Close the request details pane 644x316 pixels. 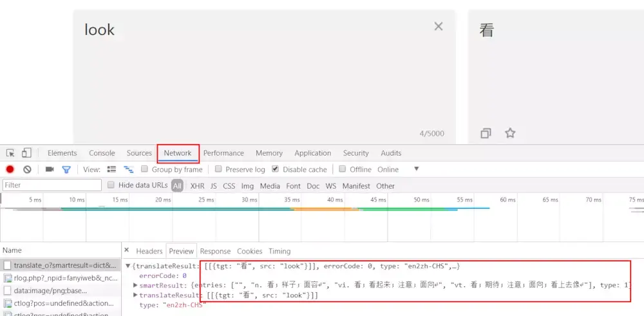coord(126,250)
